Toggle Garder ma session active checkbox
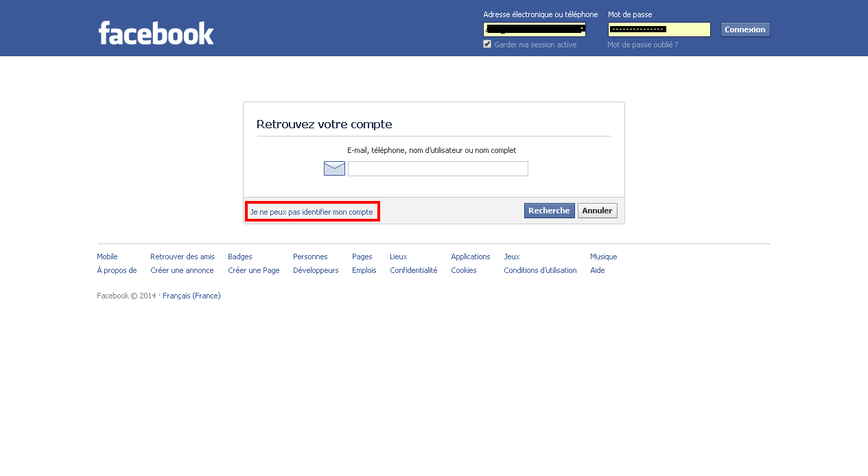 tap(487, 44)
